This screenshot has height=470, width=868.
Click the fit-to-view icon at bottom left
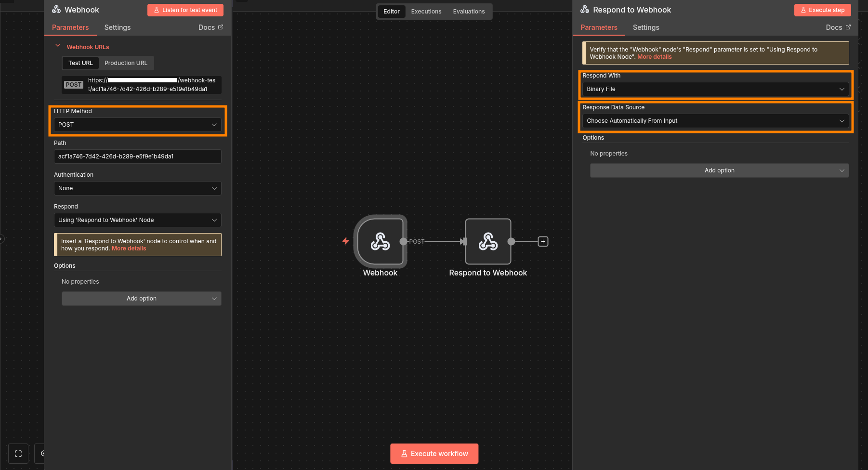(x=18, y=454)
